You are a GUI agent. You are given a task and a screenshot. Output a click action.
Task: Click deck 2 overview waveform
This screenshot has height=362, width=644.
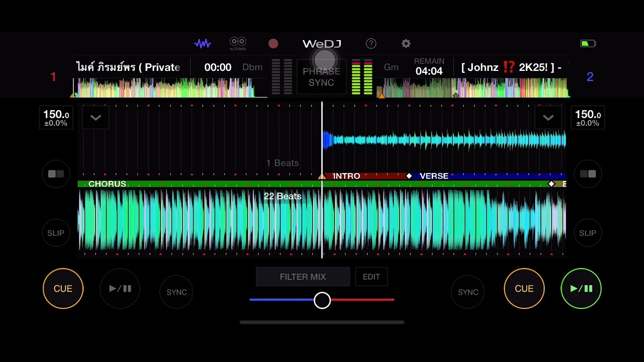[474, 87]
